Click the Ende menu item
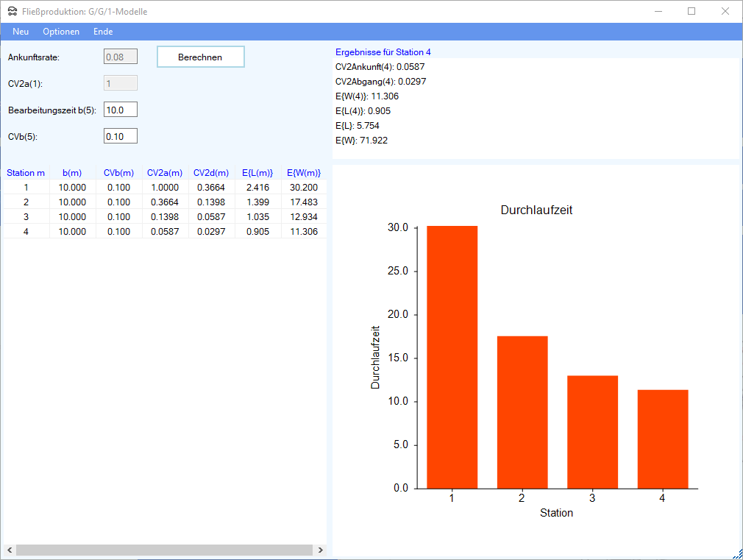The width and height of the screenshot is (743, 560). [x=103, y=32]
